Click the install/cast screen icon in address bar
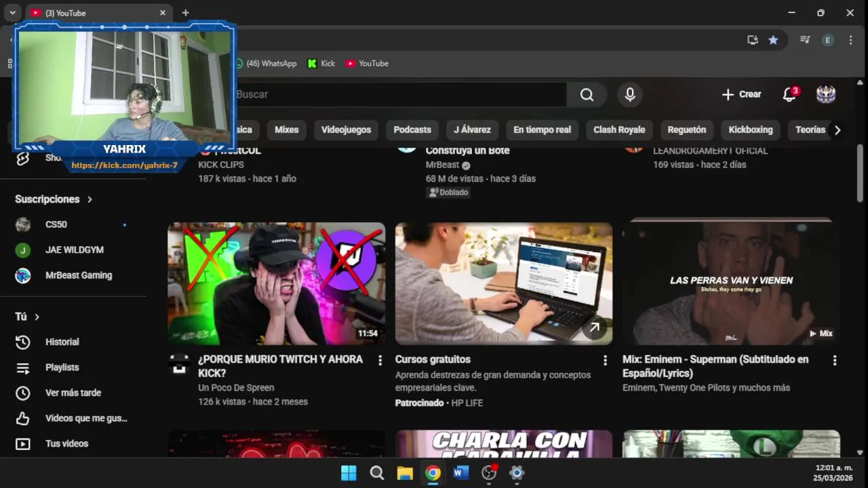 753,40
